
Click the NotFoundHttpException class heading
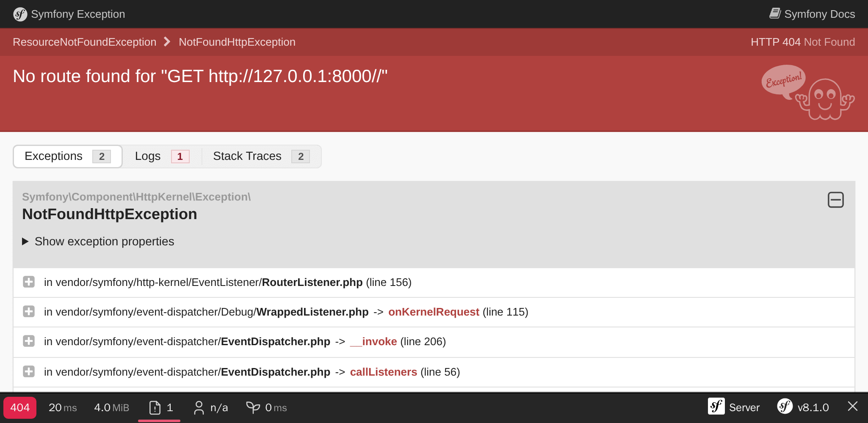(x=110, y=214)
